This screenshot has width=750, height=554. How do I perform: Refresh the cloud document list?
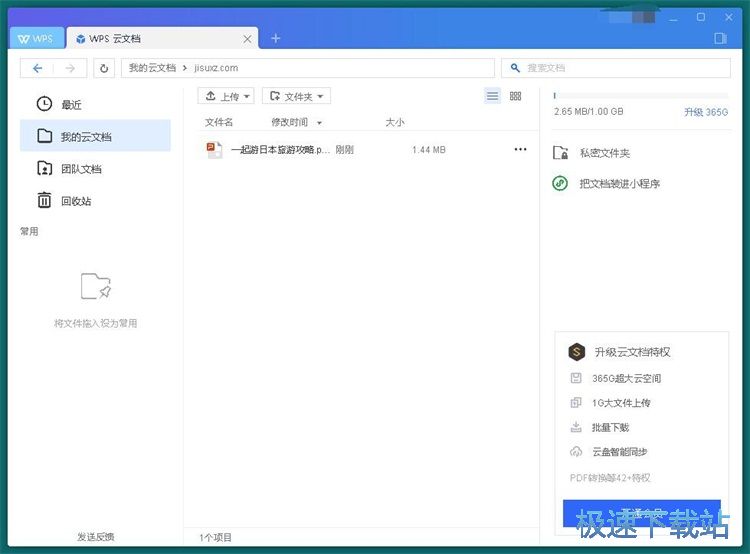104,68
